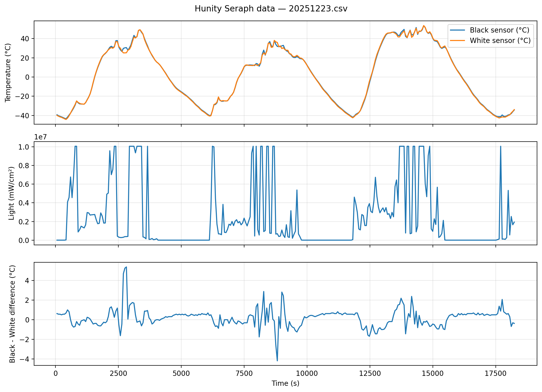Click the lowest dip in difference plot

pos(277,360)
